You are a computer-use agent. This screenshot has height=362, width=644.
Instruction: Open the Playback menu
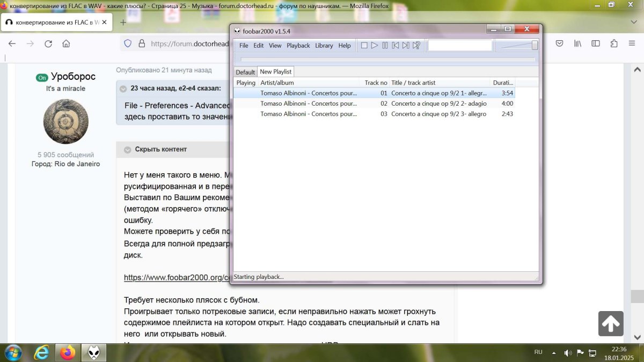tap(298, 46)
